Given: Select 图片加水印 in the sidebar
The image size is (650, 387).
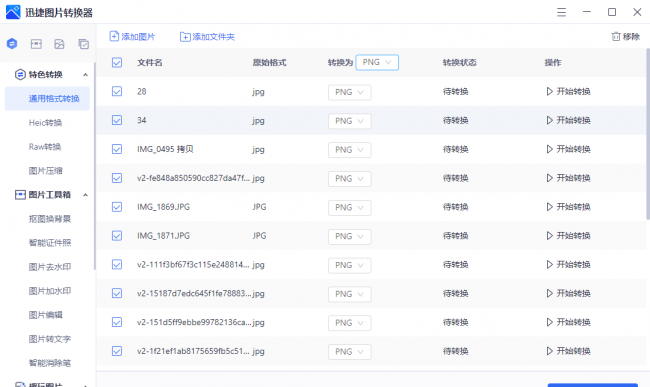Looking at the screenshot, I should click(50, 291).
